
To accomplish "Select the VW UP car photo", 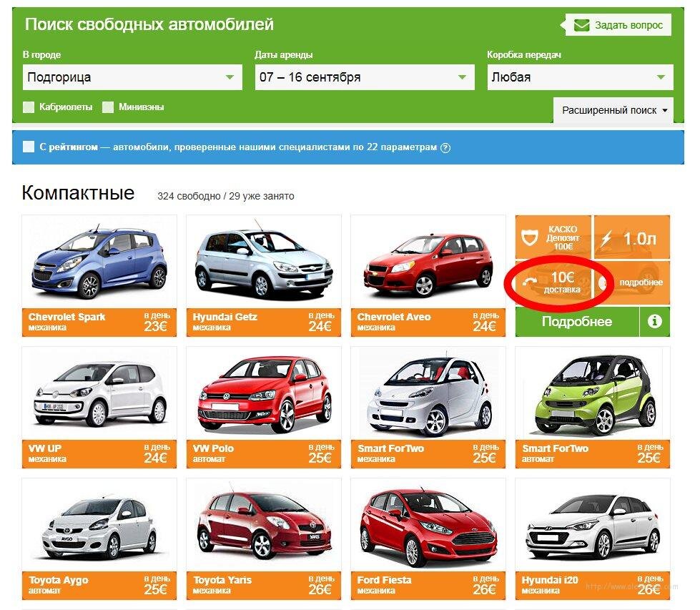I will 99,393.
